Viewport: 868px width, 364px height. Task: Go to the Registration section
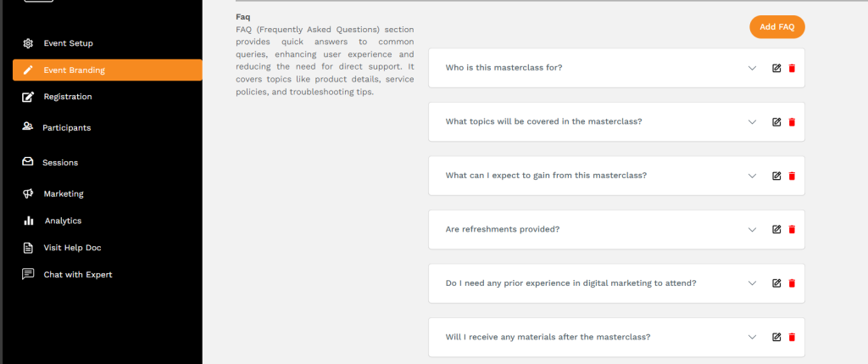point(67,97)
